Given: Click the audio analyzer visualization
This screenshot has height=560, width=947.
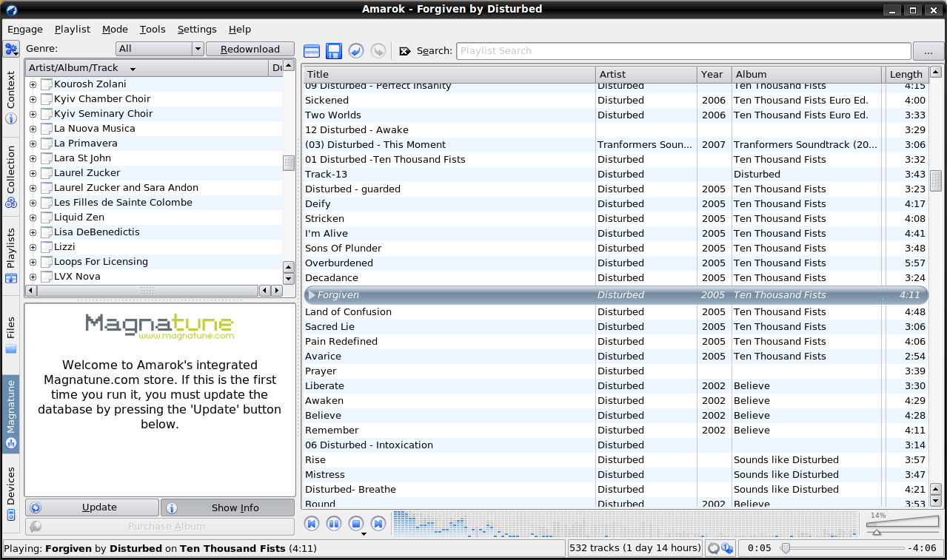Looking at the screenshot, I should coord(626,523).
